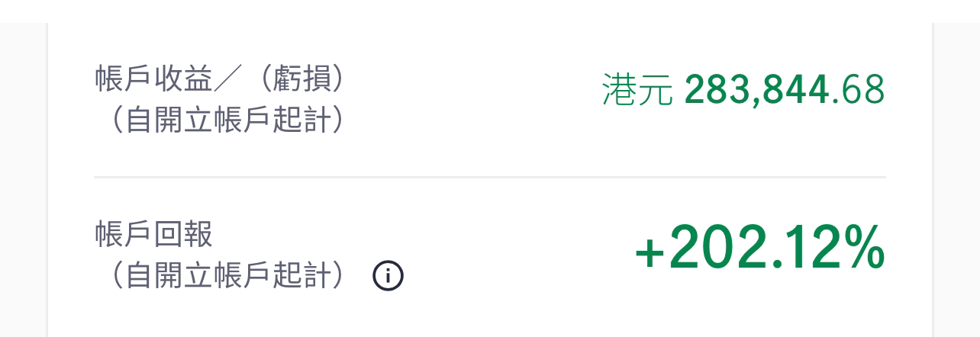
Task: Click the 帳戶收益／（虧損） label
Action: click(x=219, y=80)
